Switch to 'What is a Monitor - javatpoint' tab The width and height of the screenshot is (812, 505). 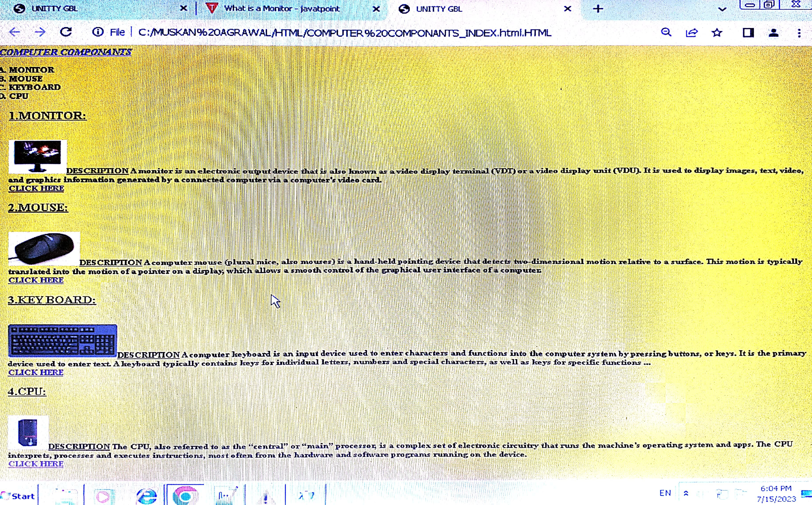point(281,9)
